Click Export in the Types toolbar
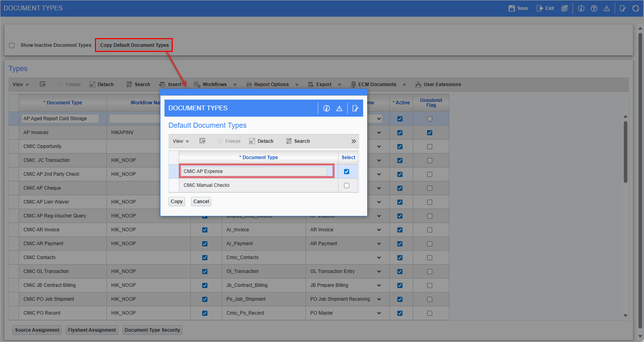 click(x=320, y=85)
